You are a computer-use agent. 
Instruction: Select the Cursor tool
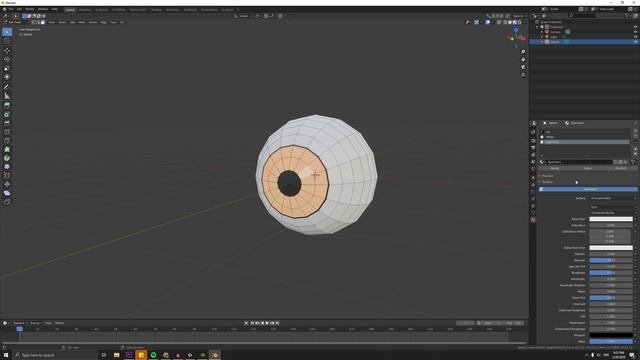7,41
